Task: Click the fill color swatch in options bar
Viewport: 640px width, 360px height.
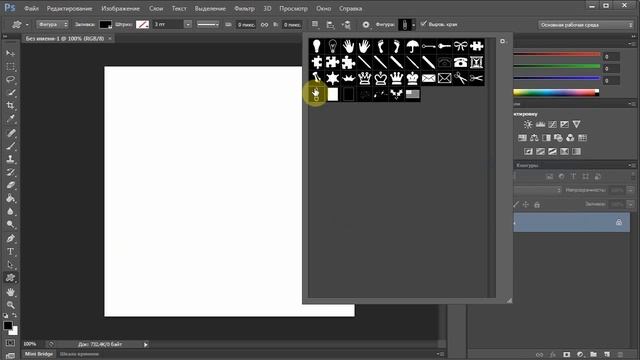Action: (105, 24)
